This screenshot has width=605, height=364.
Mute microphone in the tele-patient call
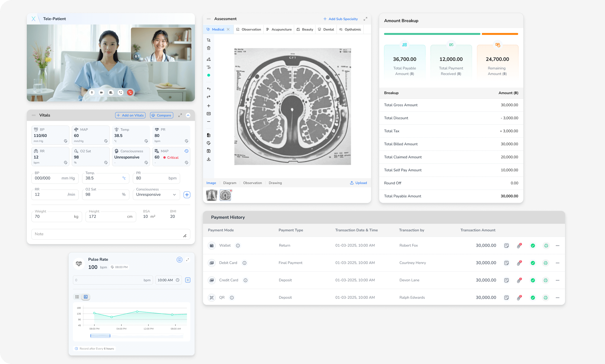click(x=92, y=93)
